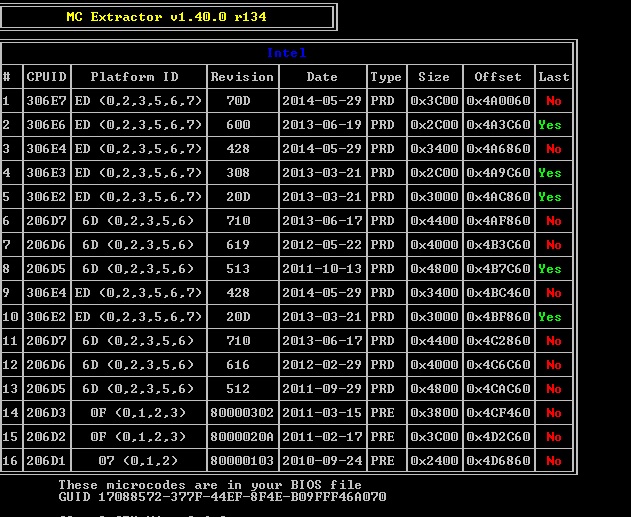Click offset 0x4CF460
Image resolution: width=631 pixels, height=517 pixels.
(498, 413)
